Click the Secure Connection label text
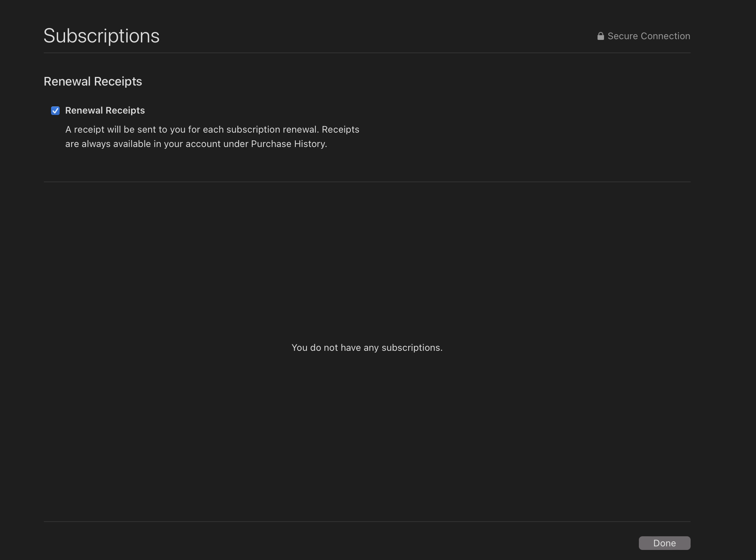This screenshot has height=560, width=756. (x=649, y=36)
